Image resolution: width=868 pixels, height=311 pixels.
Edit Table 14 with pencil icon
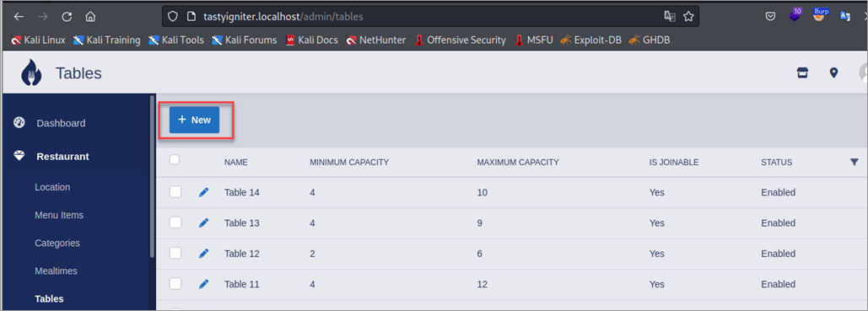204,192
